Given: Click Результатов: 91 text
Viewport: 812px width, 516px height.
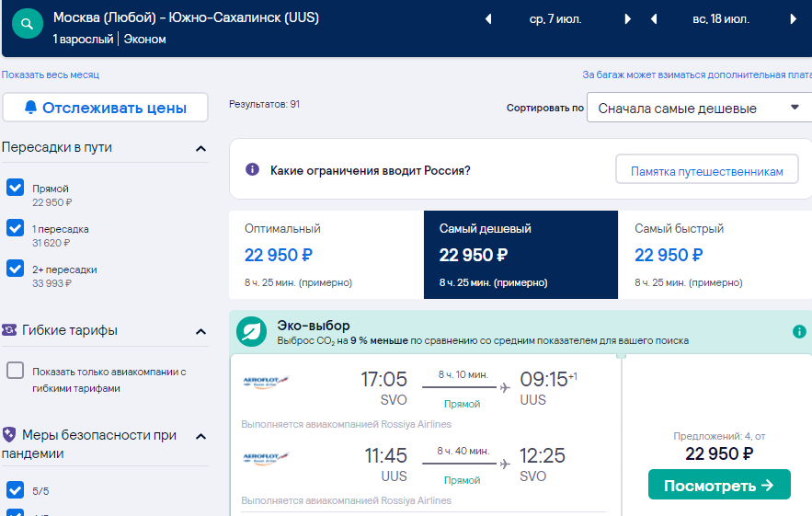Looking at the screenshot, I should pyautogui.click(x=264, y=104).
